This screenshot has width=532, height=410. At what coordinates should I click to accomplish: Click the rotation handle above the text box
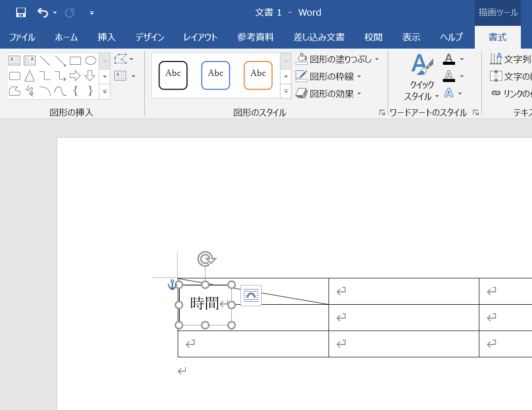[x=206, y=259]
